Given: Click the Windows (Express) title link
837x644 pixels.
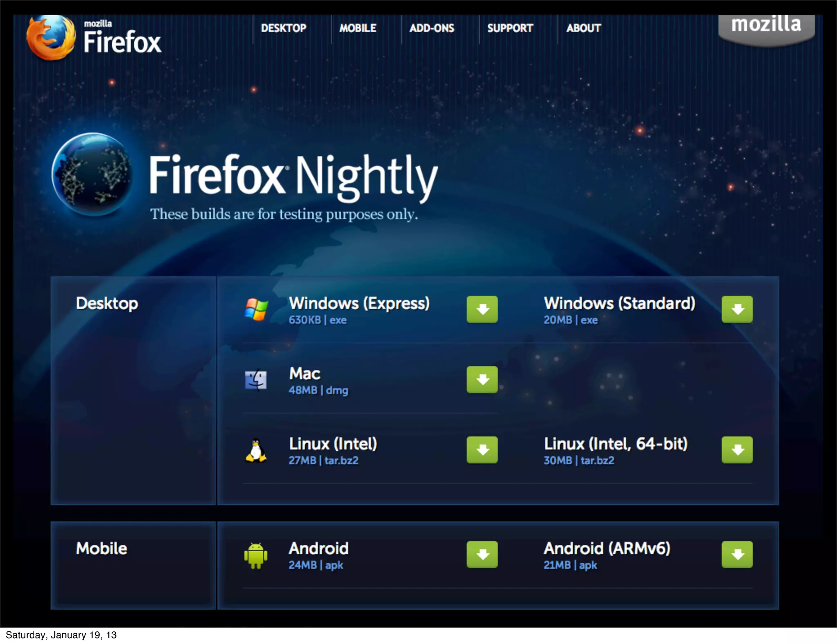Looking at the screenshot, I should 359,303.
